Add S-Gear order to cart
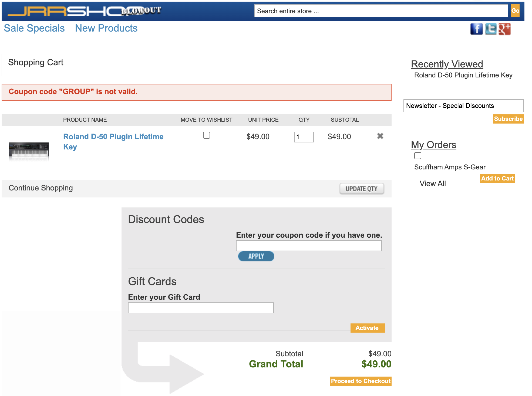 (x=497, y=179)
